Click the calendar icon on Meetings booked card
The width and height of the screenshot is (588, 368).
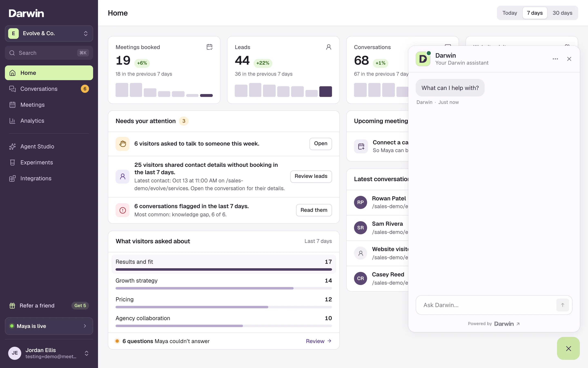click(x=209, y=47)
